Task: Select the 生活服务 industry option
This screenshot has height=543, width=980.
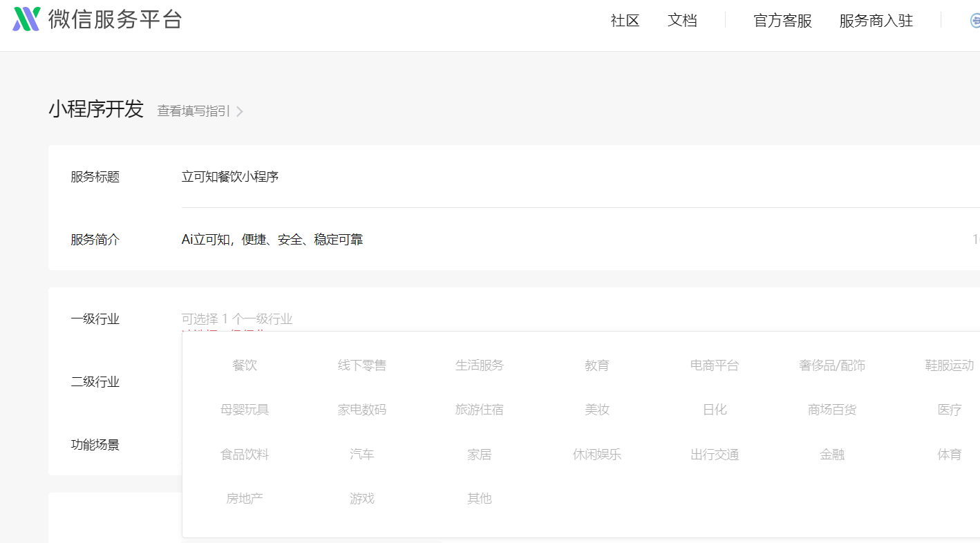Action: tap(480, 365)
